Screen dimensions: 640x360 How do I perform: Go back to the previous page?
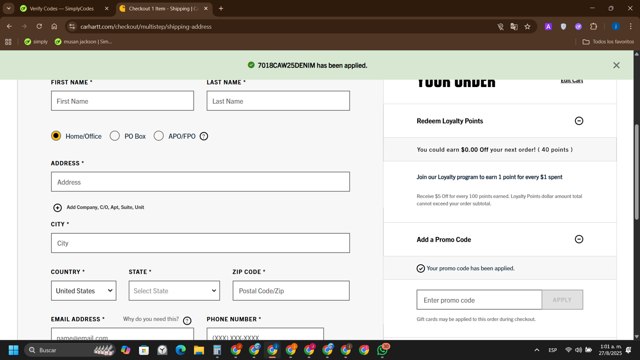[9, 27]
